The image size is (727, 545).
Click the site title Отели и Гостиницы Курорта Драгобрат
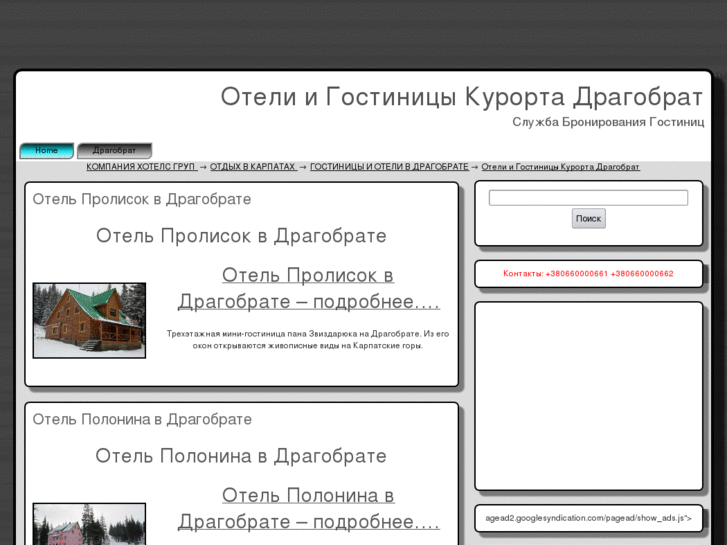tap(462, 97)
